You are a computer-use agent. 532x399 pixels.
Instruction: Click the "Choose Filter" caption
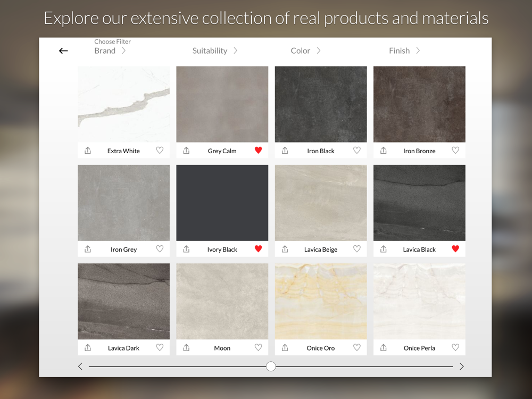click(112, 41)
